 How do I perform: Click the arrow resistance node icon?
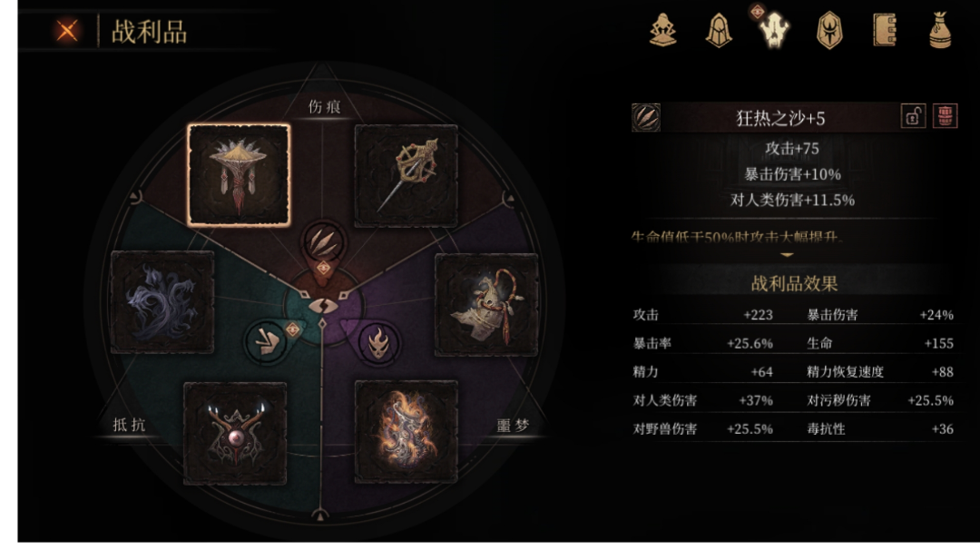[x=266, y=341]
